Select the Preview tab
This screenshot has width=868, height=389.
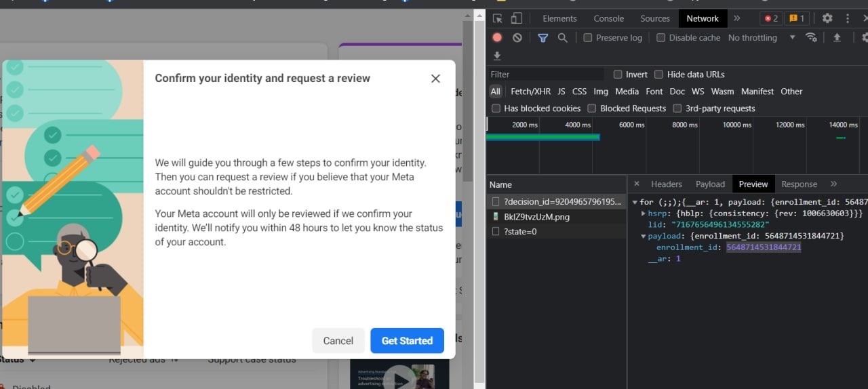(753, 184)
